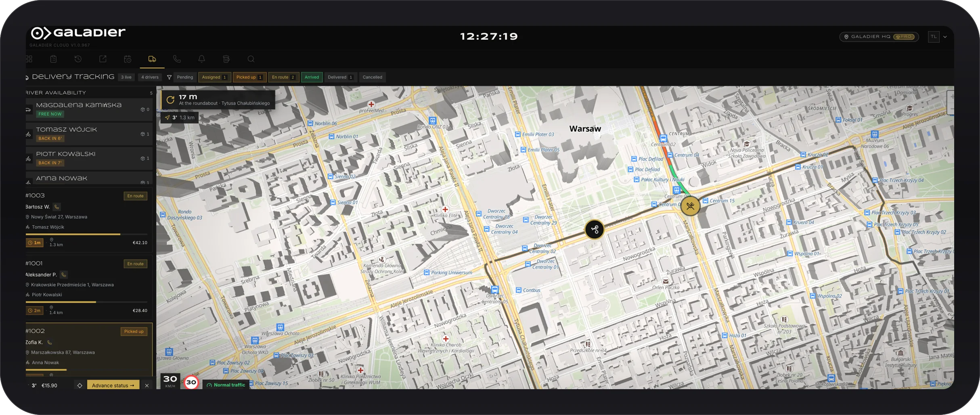
Task: Close the selected order with the X
Action: (x=147, y=386)
